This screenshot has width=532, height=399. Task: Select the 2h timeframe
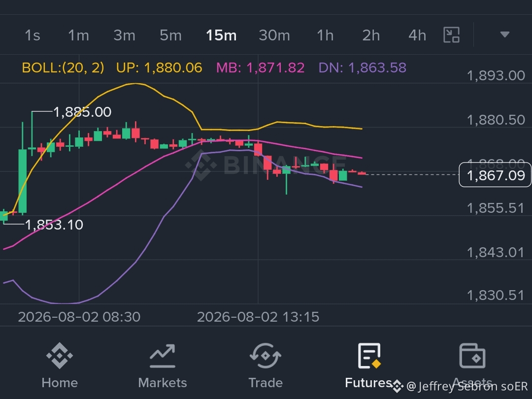pyautogui.click(x=371, y=35)
